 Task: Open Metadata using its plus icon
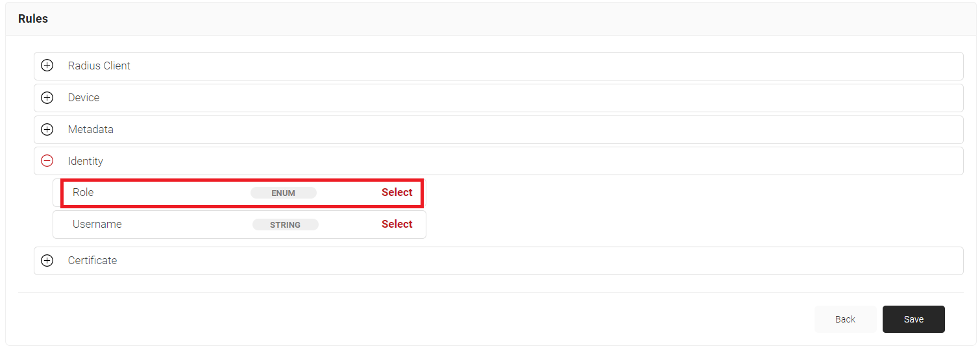coord(47,129)
